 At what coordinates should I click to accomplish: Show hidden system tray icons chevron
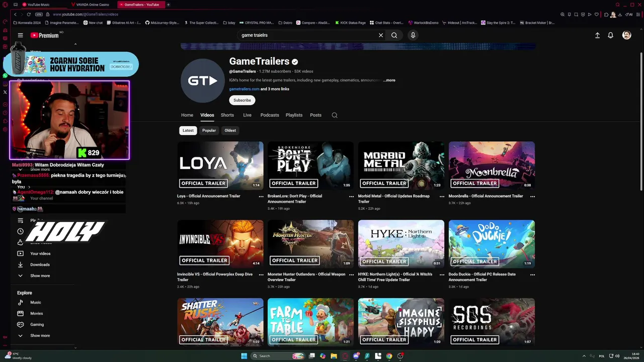[584, 356]
